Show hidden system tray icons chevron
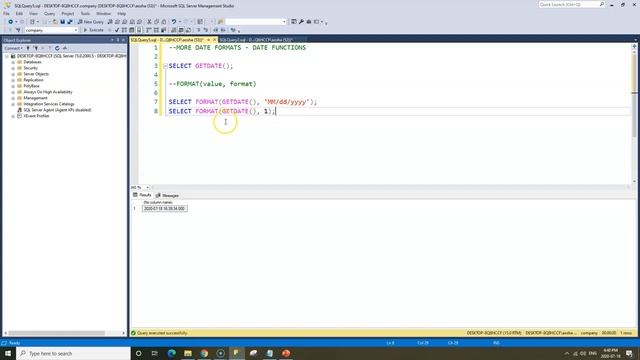 pos(567,353)
